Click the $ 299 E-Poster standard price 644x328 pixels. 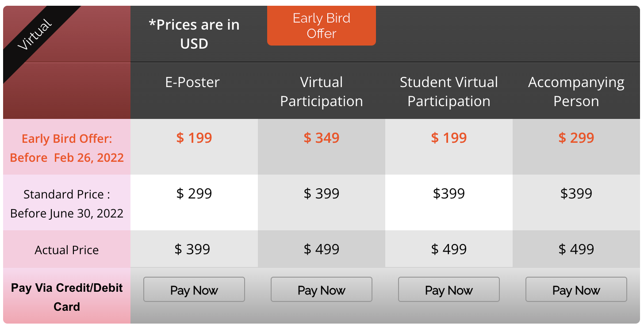(x=194, y=194)
